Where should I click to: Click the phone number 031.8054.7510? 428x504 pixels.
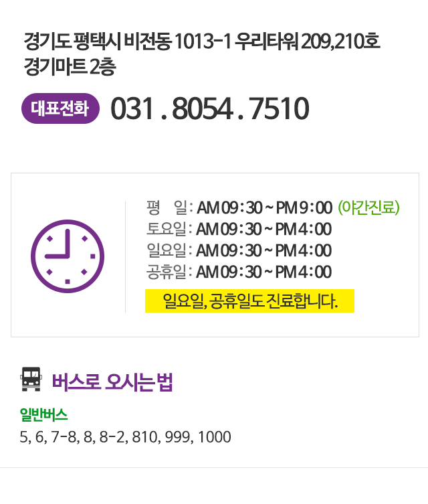[209, 108]
